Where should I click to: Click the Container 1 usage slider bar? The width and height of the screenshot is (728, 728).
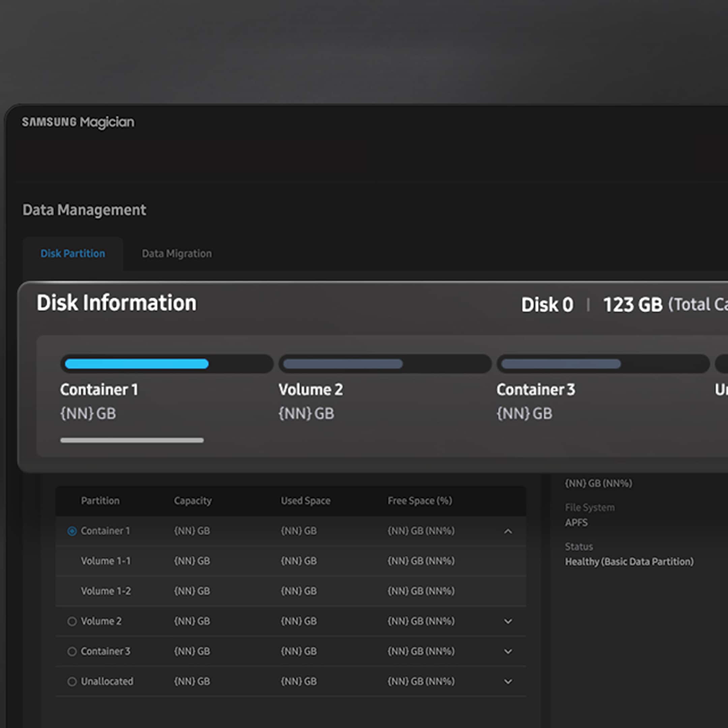coord(131,440)
